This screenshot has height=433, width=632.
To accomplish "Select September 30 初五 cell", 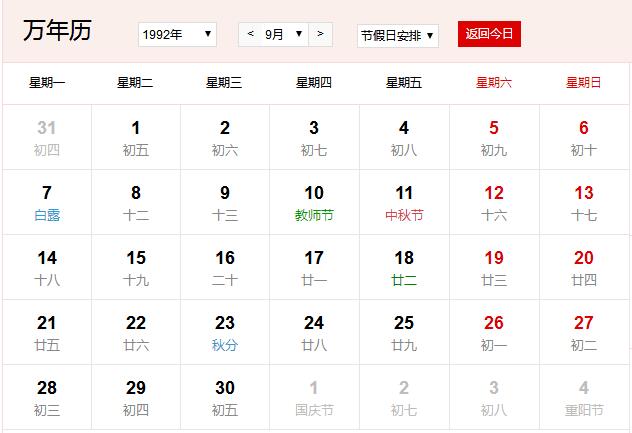I will pos(225,397).
